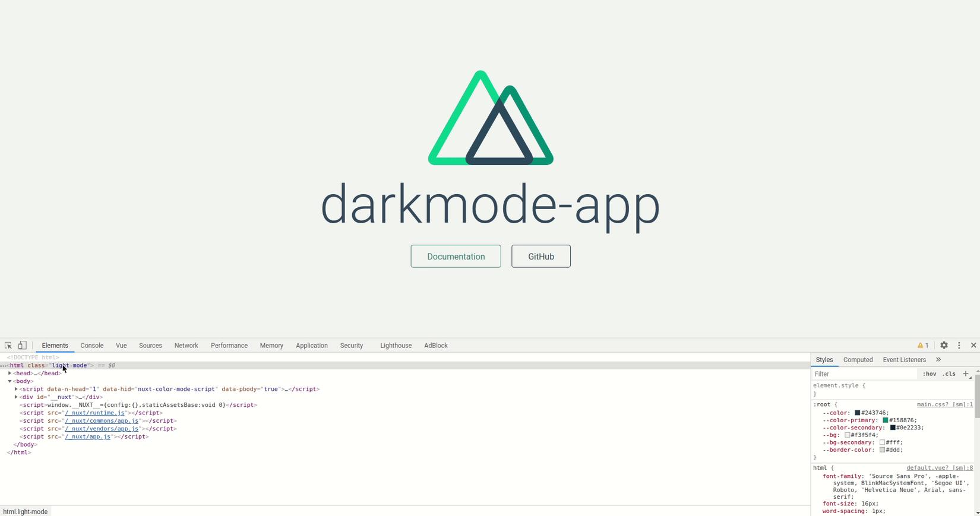Focus the styles Filter input
Viewport: 980px width, 516px height.
pyautogui.click(x=864, y=374)
